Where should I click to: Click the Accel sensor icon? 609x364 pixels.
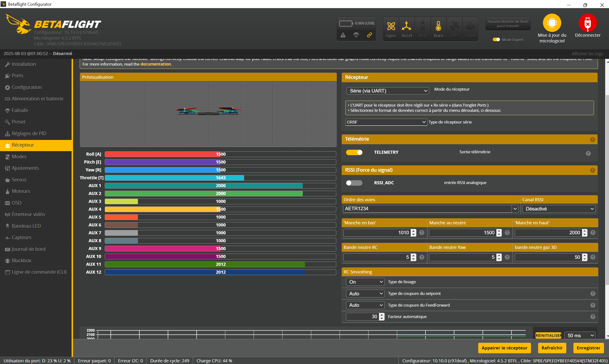(406, 26)
